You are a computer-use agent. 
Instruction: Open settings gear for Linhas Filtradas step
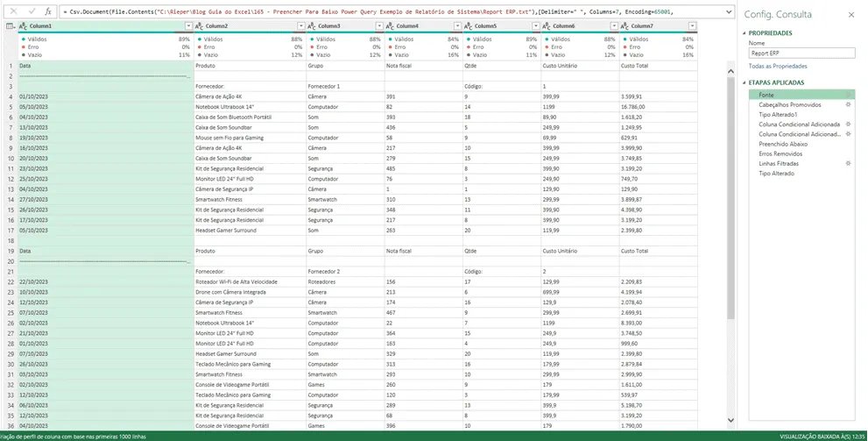848,163
